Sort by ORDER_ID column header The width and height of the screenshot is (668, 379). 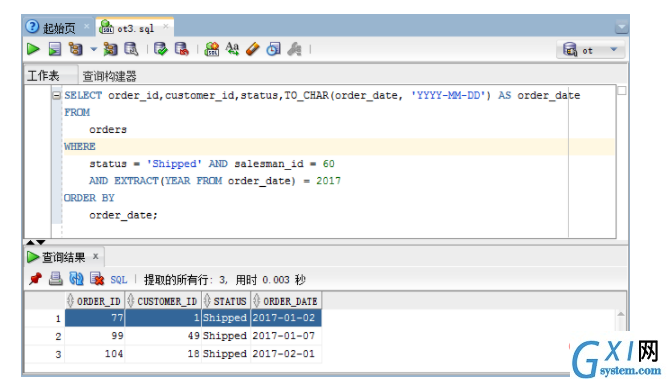95,301
